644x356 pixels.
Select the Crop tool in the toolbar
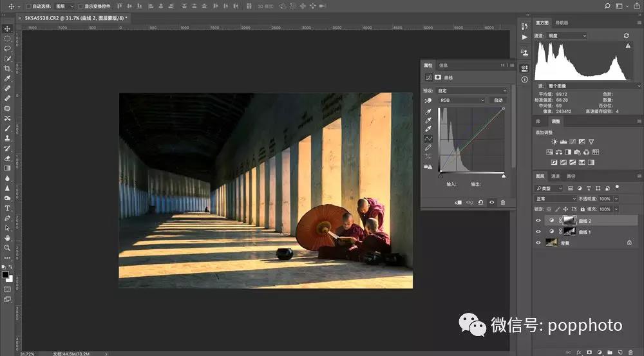click(x=7, y=68)
